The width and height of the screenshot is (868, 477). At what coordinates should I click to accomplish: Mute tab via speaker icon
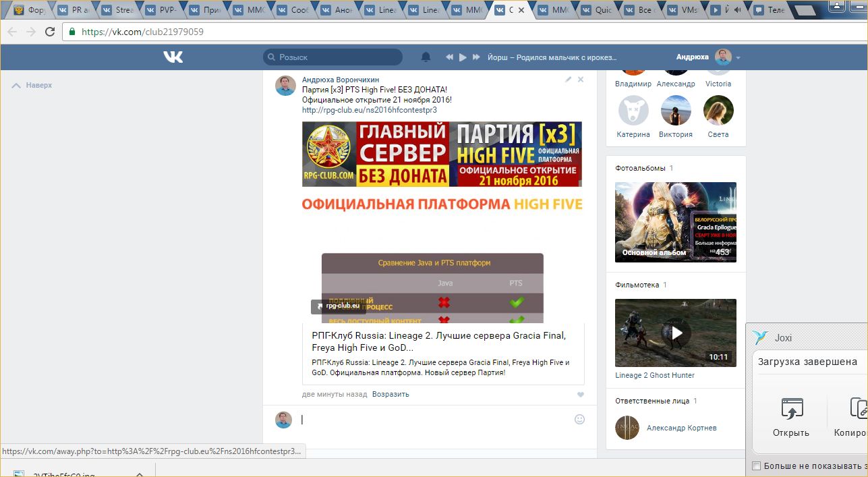coord(737,10)
